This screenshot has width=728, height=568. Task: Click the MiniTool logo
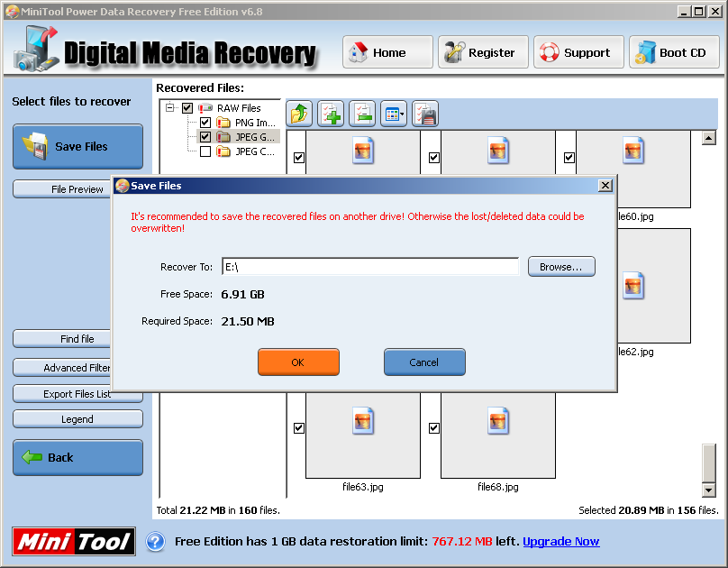coord(74,542)
